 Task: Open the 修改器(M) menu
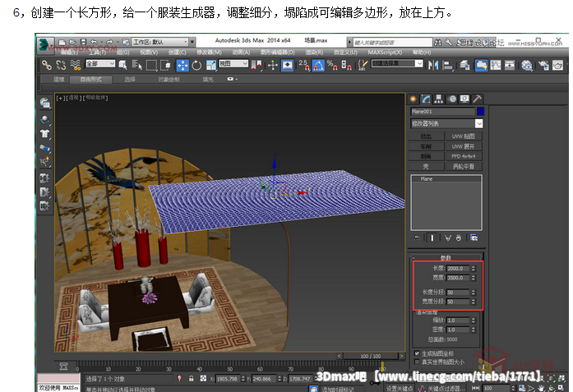tap(209, 53)
